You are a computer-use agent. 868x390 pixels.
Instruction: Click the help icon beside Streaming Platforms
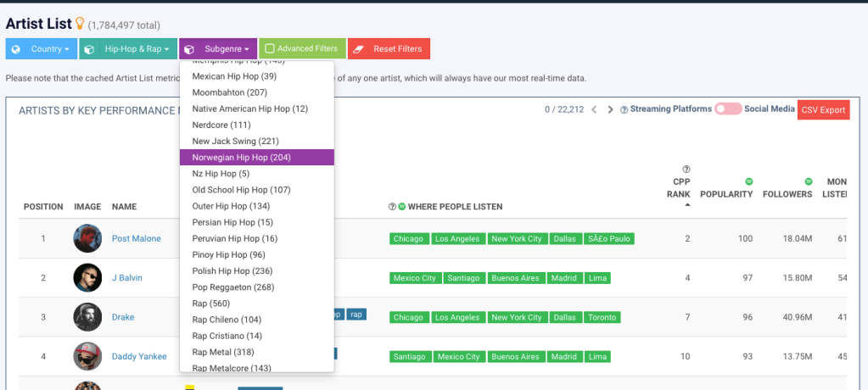tap(624, 109)
